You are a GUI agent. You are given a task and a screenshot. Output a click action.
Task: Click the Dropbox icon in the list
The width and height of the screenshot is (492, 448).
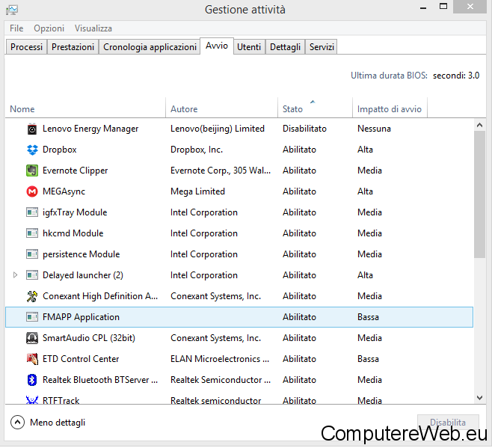pos(32,150)
